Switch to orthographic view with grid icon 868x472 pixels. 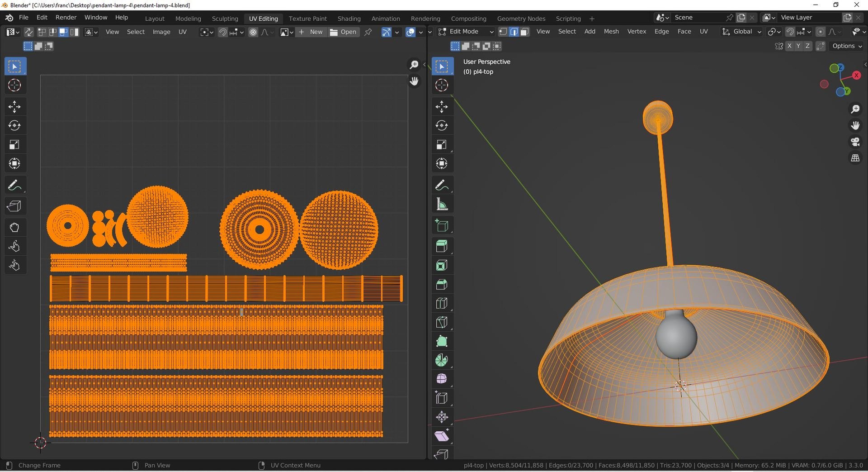(x=855, y=158)
